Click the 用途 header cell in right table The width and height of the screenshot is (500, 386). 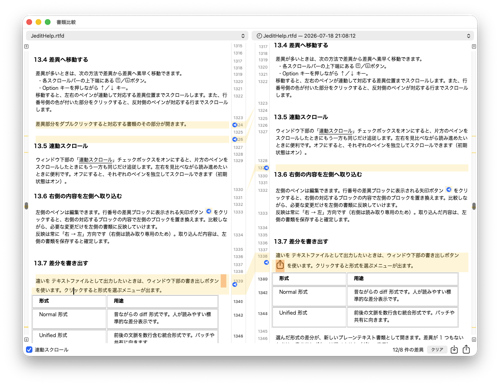coord(403,279)
